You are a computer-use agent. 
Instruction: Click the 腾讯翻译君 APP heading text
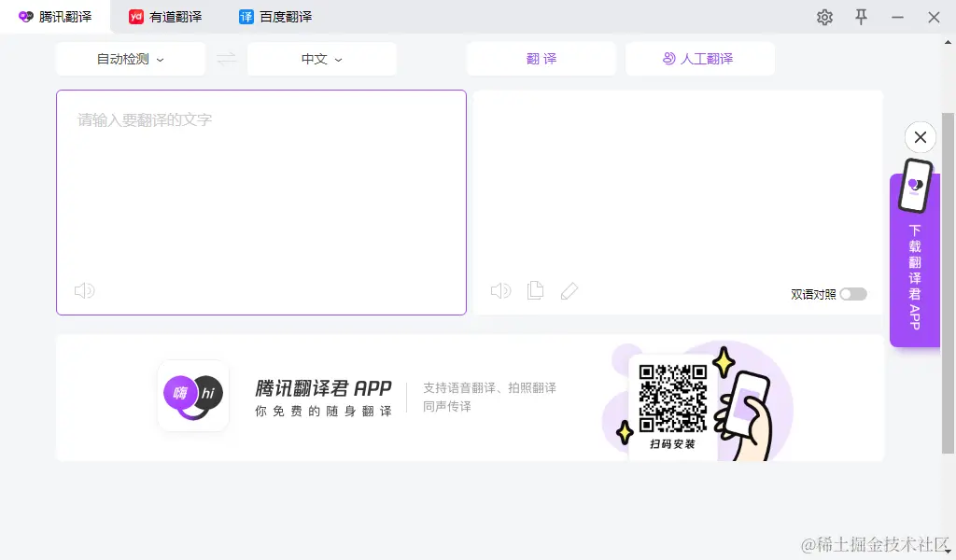323,388
